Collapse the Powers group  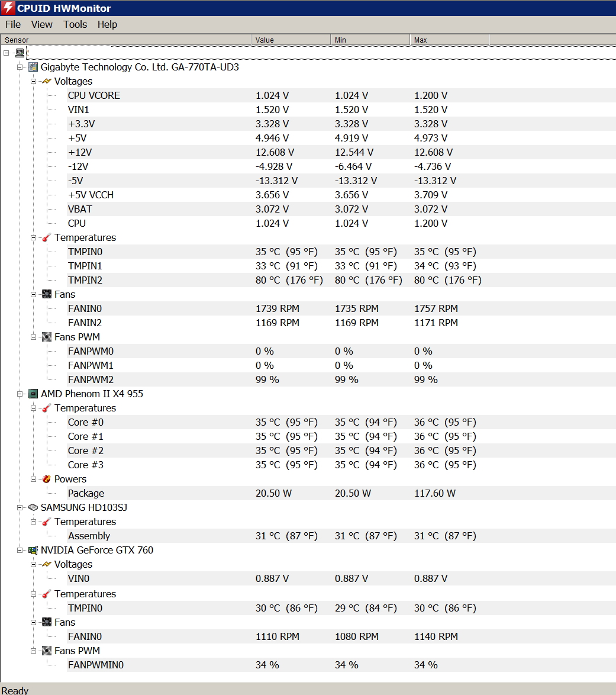pos(33,479)
